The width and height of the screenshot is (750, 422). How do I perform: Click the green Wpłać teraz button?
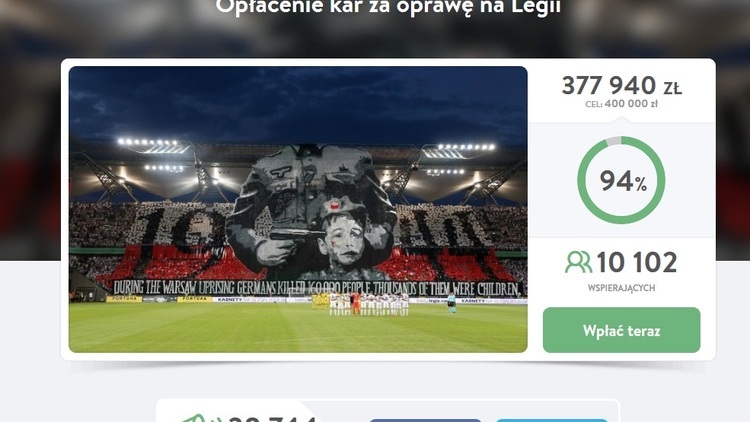[621, 330]
